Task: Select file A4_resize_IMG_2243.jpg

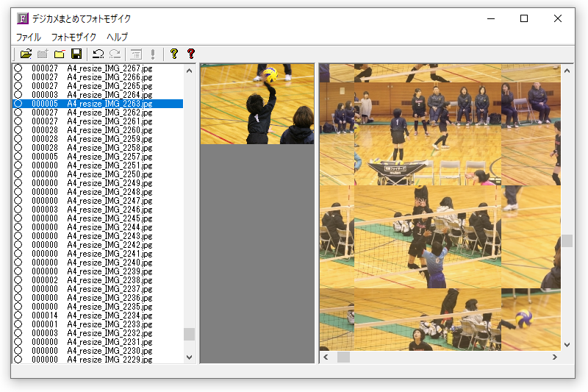Action: 110,235
